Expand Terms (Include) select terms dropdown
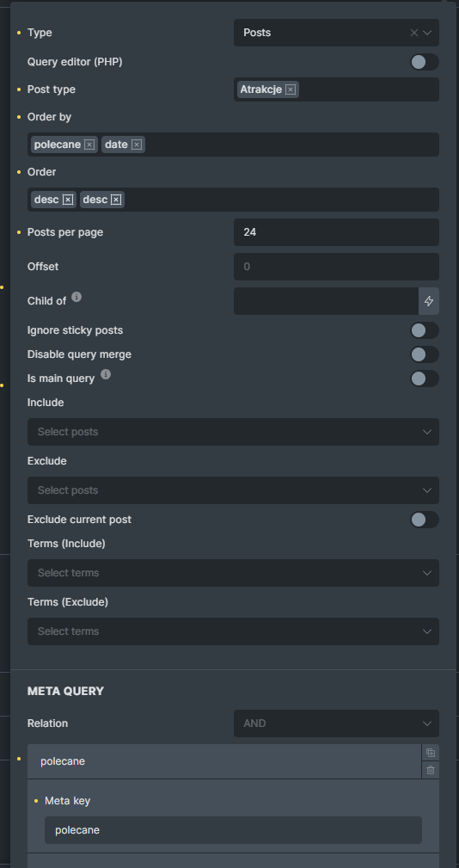Image resolution: width=459 pixels, height=868 pixels. coord(234,573)
